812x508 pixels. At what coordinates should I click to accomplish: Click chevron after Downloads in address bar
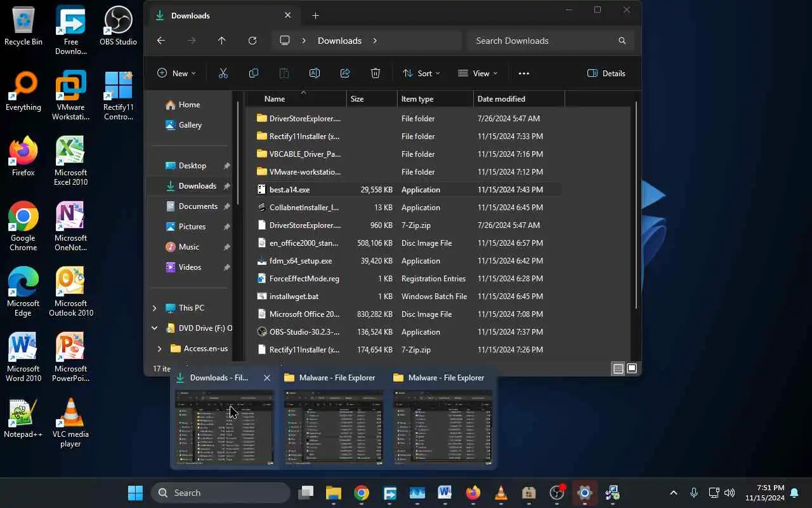coord(375,41)
